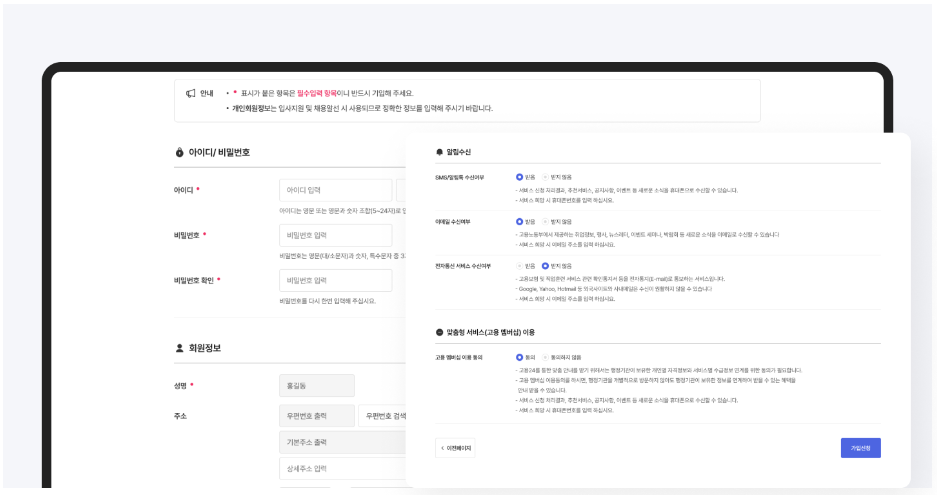
Task: Select 받음 for 이메일 수신여부
Action: (519, 222)
